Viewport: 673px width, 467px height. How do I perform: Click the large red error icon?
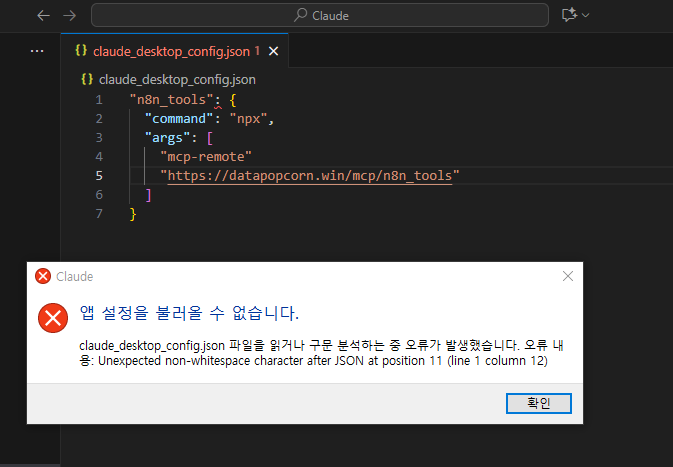point(53,318)
